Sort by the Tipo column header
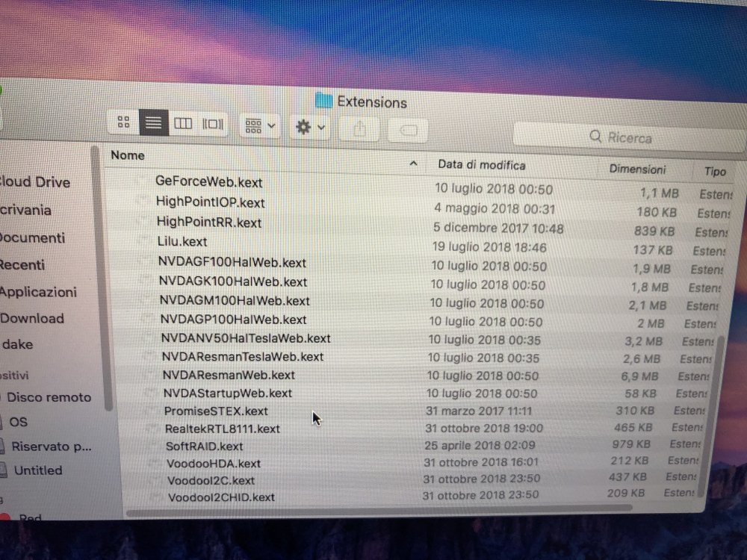Screen dimensions: 747x560 [715, 172]
